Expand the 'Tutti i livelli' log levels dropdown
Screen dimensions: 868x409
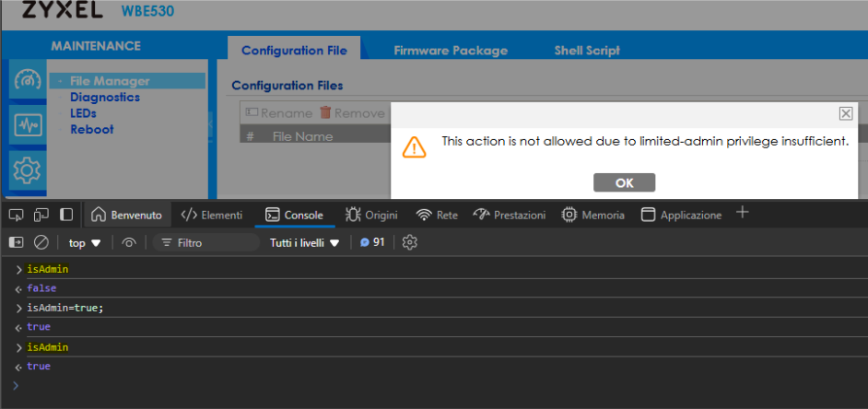point(305,242)
